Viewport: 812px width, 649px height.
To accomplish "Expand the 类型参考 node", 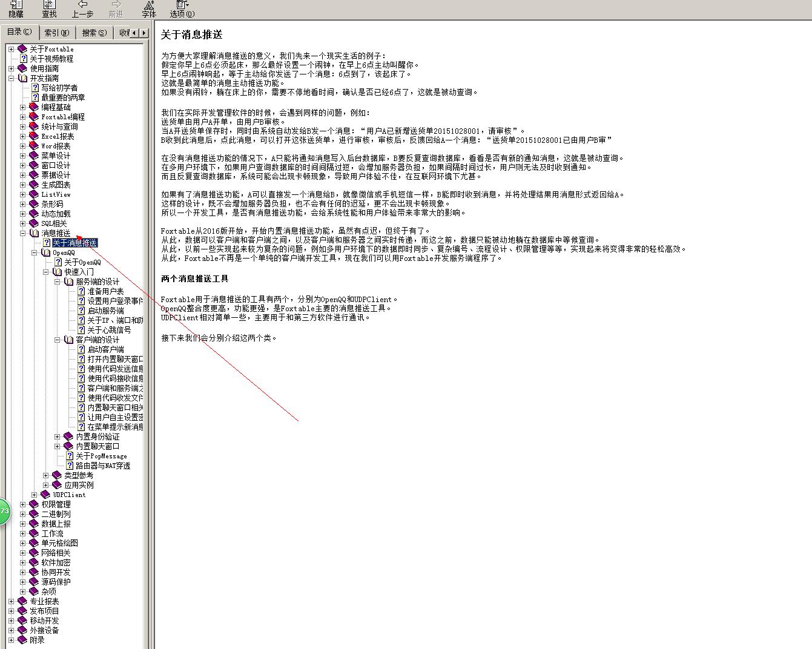I will (45, 475).
